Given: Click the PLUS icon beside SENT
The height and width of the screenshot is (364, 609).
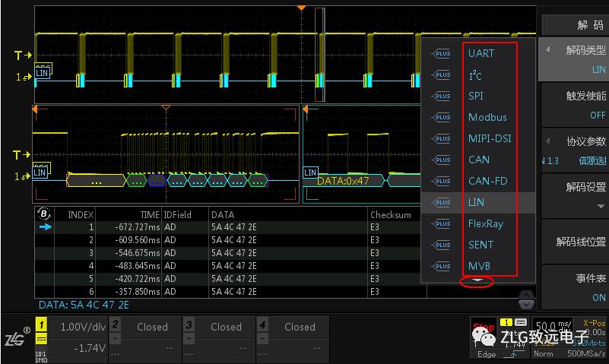Looking at the screenshot, I should click(x=441, y=245).
